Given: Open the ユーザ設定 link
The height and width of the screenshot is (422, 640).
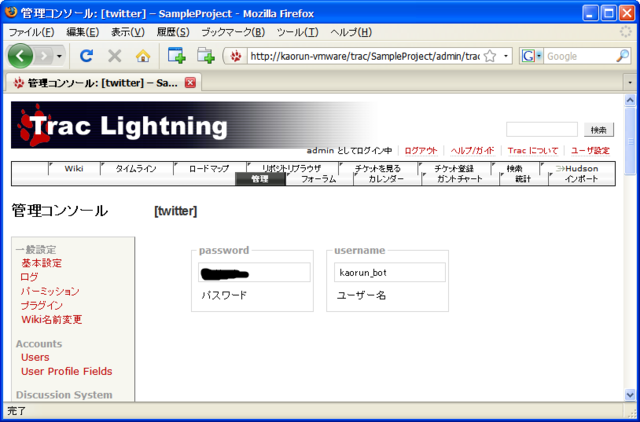Looking at the screenshot, I should [x=590, y=151].
